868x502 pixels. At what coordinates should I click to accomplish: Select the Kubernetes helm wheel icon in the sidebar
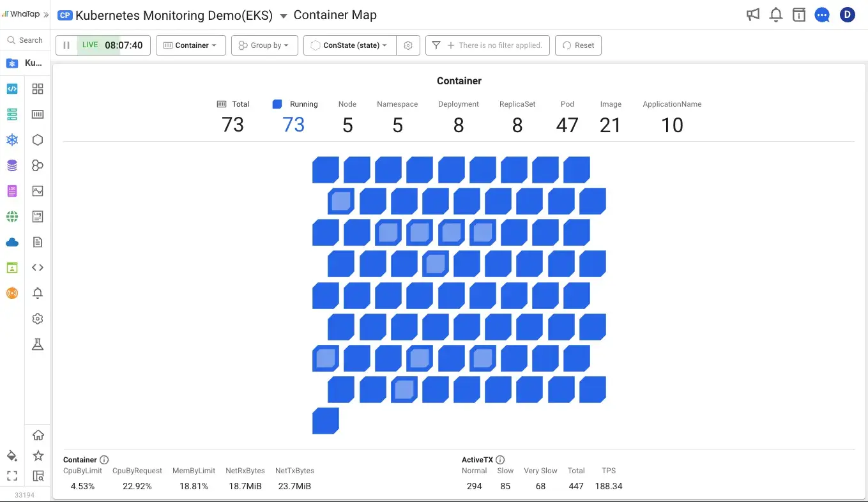coord(11,139)
